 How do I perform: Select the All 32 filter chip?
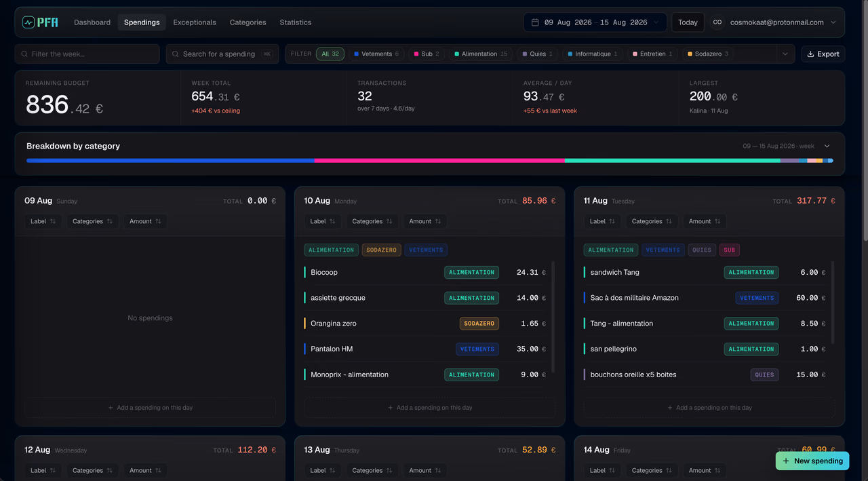[x=331, y=54]
